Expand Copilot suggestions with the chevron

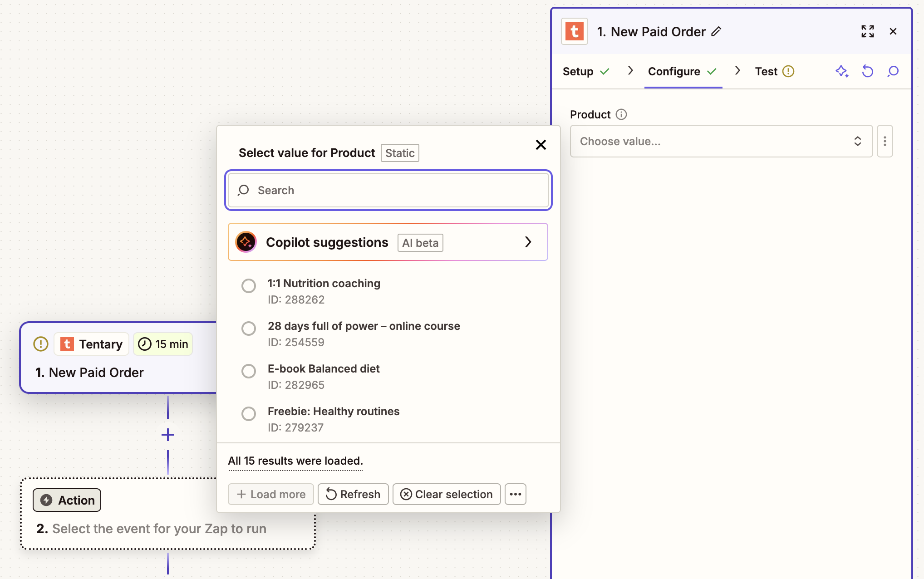[x=528, y=242]
